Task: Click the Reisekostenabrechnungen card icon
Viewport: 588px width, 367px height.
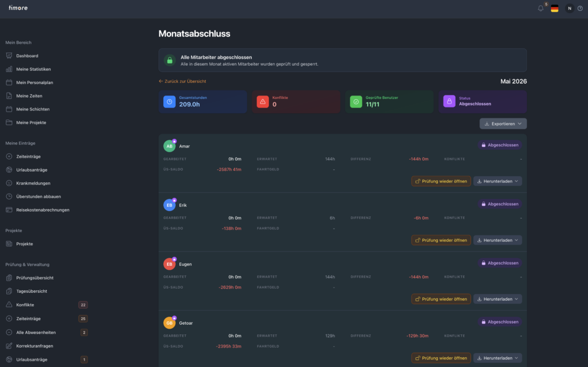Action: point(9,210)
